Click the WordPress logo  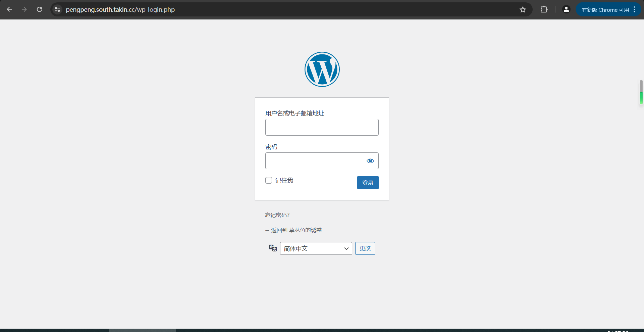pyautogui.click(x=322, y=69)
